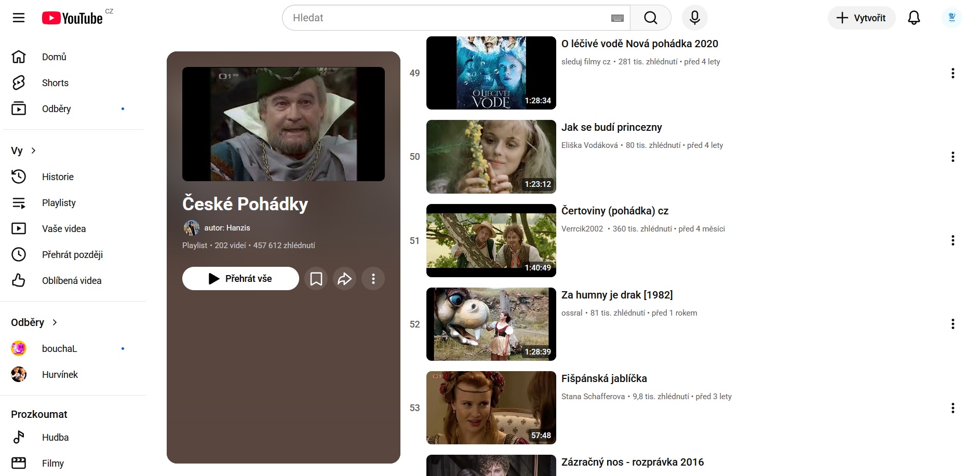Click the search magnifier button

click(650, 18)
